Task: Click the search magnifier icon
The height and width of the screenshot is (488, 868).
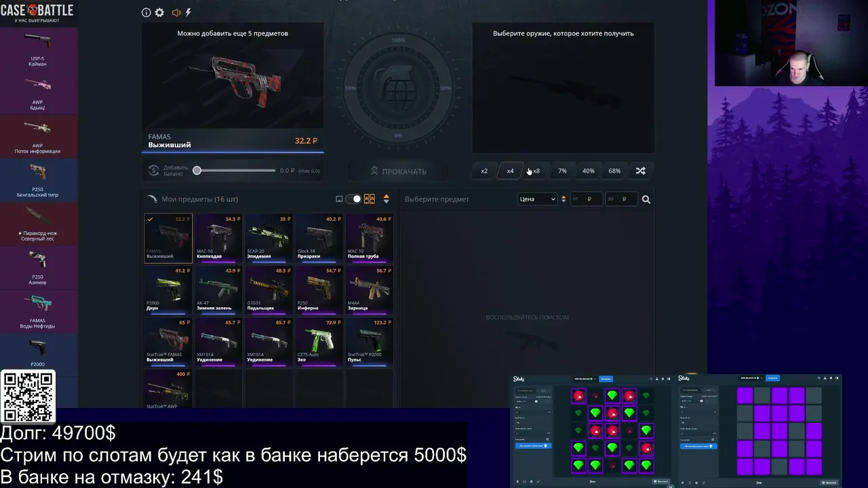Action: pyautogui.click(x=646, y=199)
